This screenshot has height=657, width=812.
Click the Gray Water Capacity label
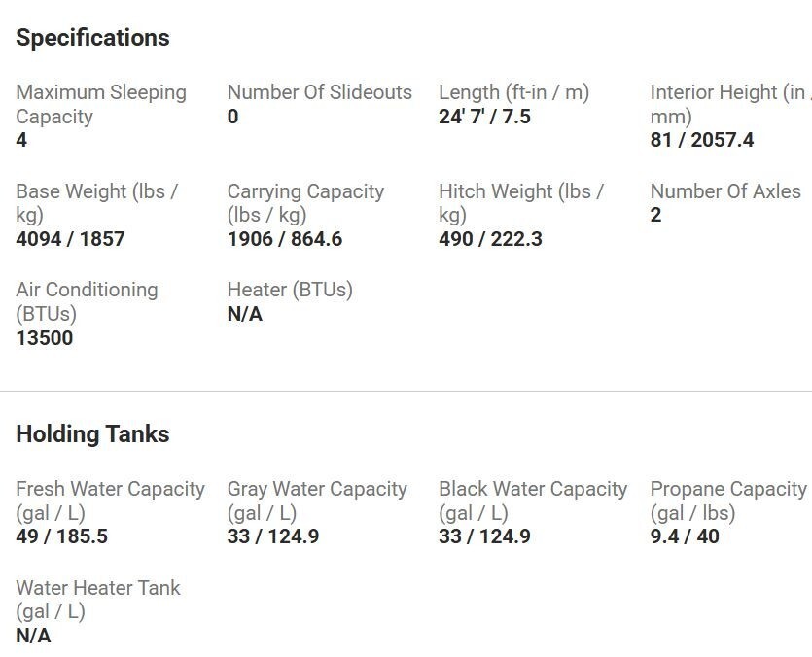coord(317,501)
